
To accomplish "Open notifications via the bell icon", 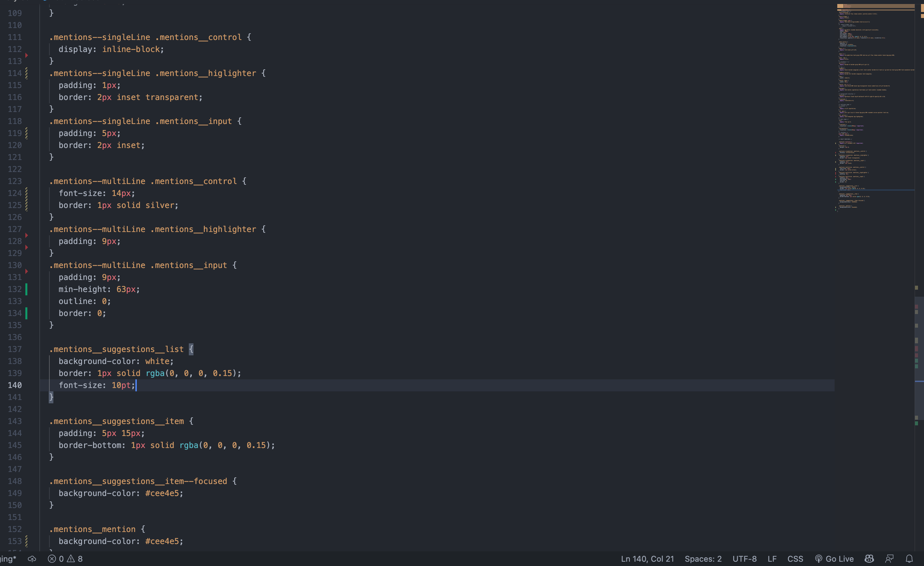I will (911, 559).
